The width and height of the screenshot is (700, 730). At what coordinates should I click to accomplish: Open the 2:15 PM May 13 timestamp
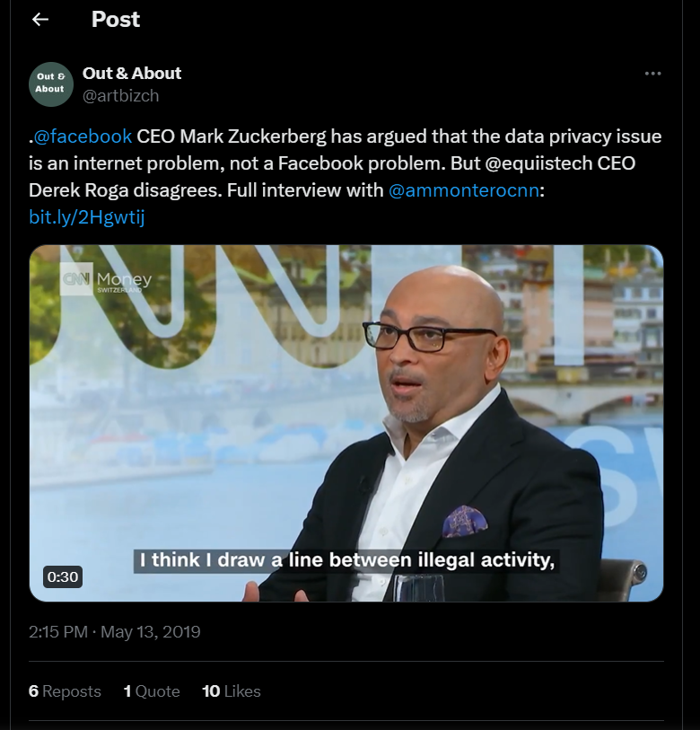[115, 632]
